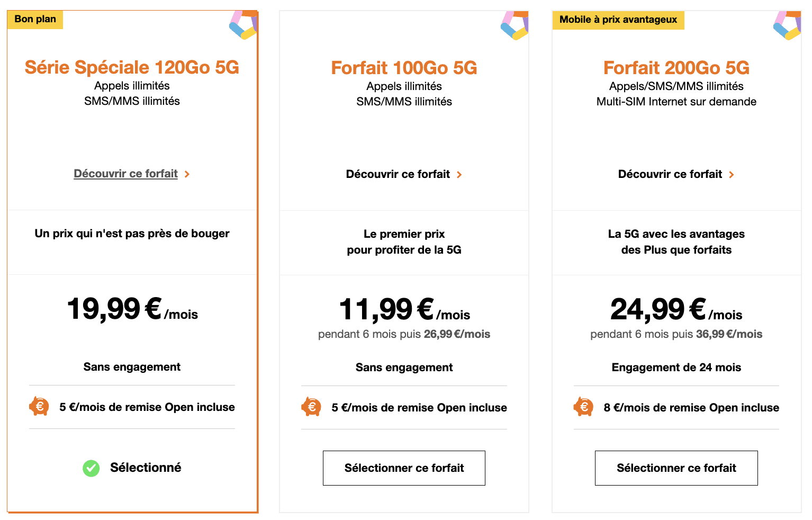Click the Mobile à prix avantageux badge
812x520 pixels.
(618, 20)
